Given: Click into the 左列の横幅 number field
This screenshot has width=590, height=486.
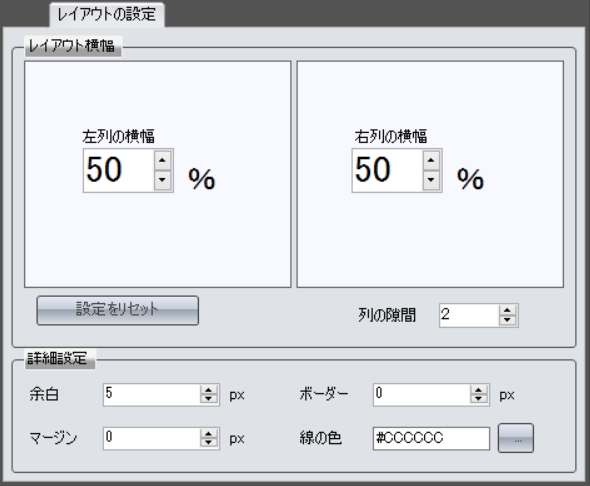Looking at the screenshot, I should 119,170.
